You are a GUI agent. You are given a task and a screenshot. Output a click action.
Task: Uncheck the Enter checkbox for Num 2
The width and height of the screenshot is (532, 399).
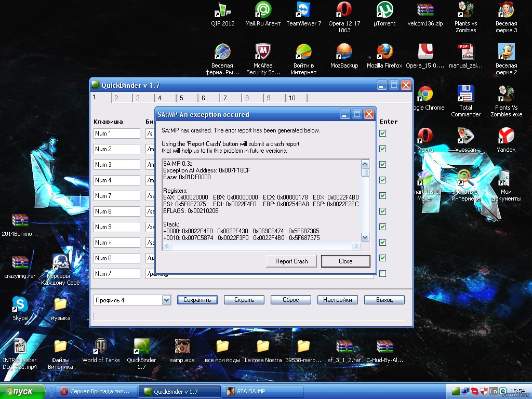(x=383, y=149)
